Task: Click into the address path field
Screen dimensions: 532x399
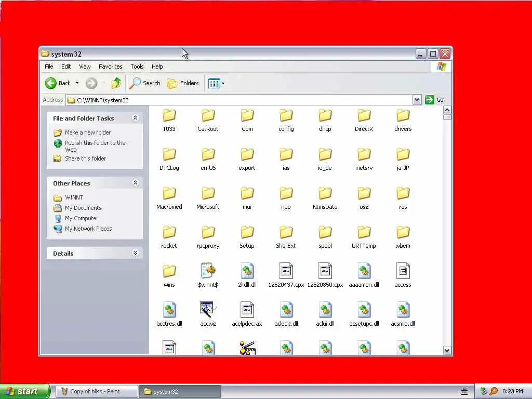Action: (239, 100)
